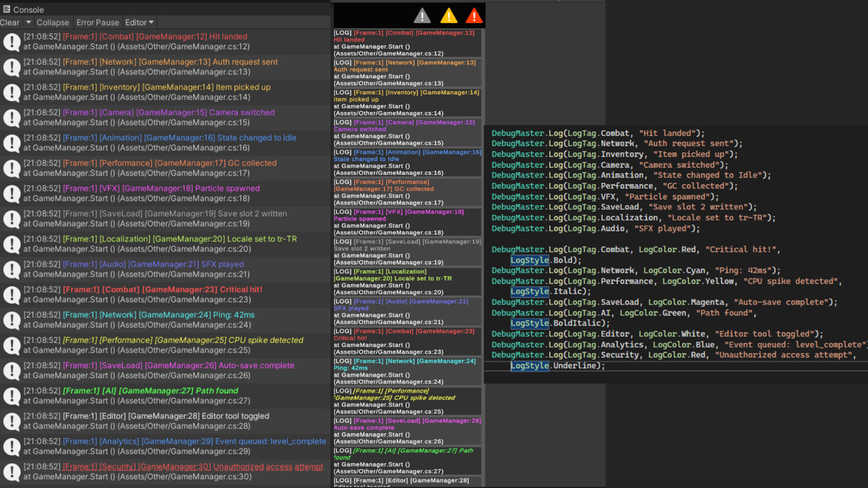Click the gray info messages filter triangle
Screen dimensions: 868x488
pyautogui.click(x=424, y=14)
